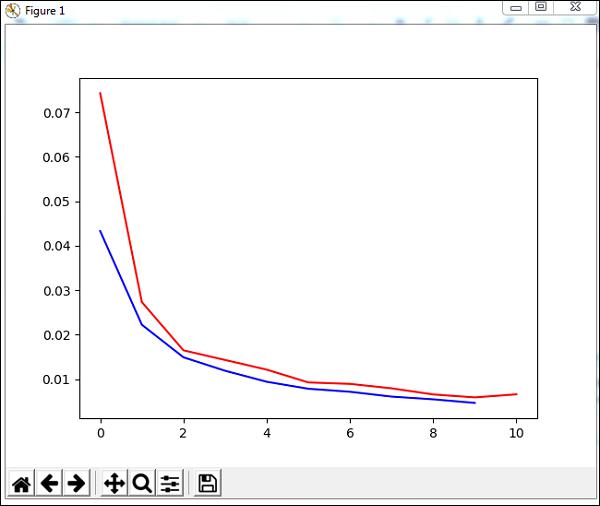Click the red curve's starting peak
This screenshot has width=600, height=506.
tap(100, 93)
